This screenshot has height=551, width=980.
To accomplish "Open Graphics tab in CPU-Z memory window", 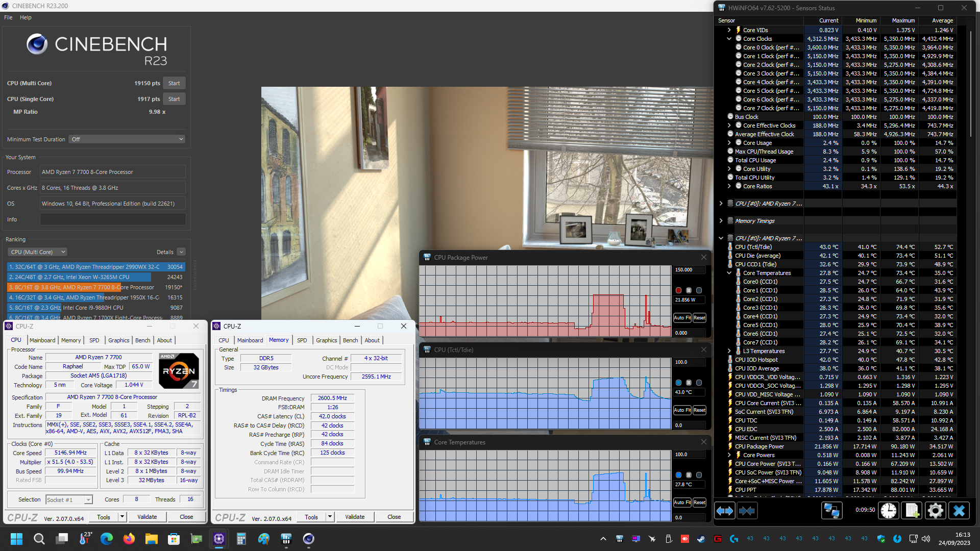I will [327, 340].
